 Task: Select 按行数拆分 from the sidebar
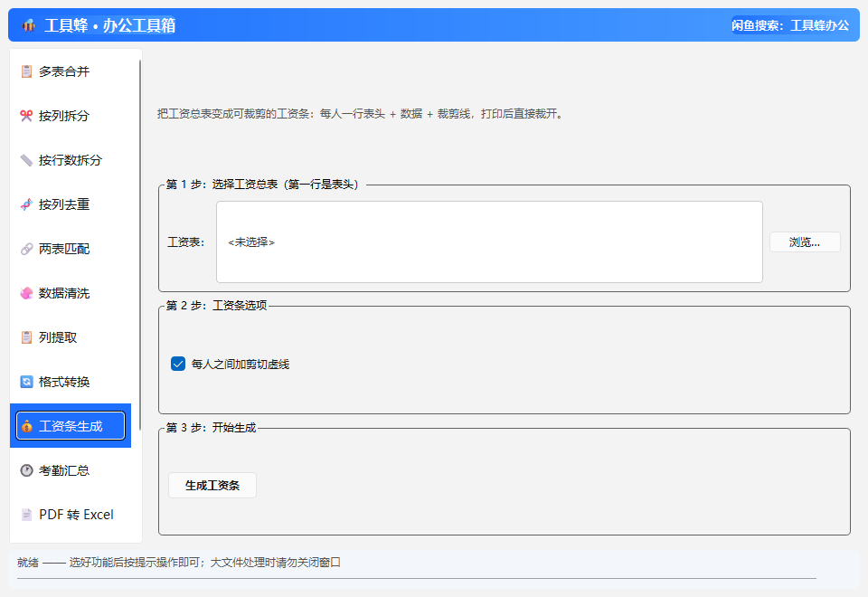(71, 160)
